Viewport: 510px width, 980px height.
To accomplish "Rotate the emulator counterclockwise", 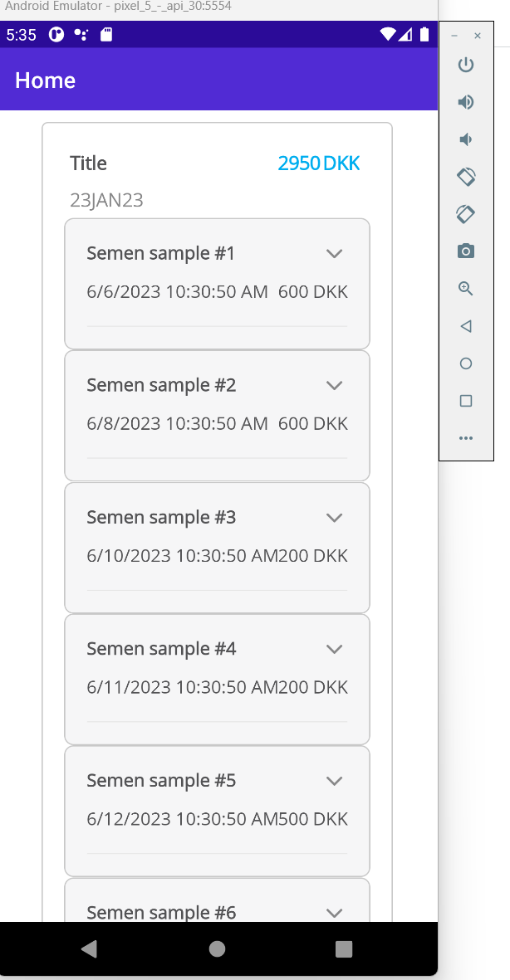I will point(465,177).
